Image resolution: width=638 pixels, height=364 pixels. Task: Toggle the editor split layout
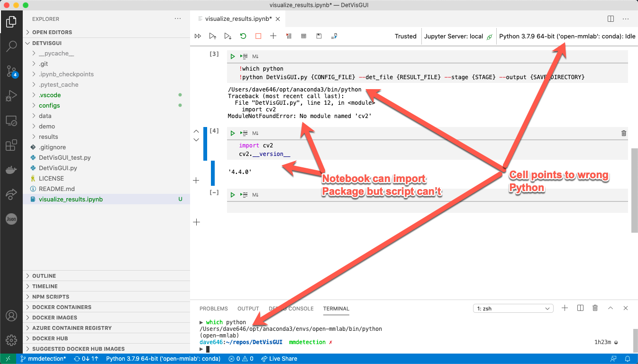610,18
